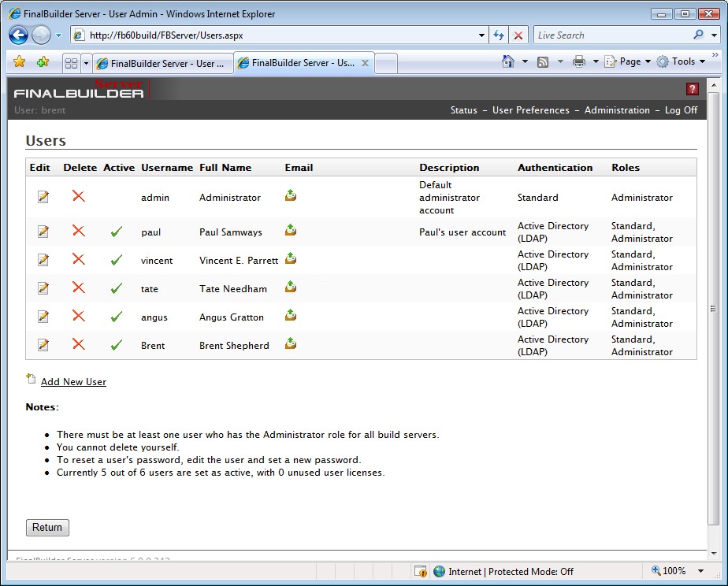Toggle active status for tate
728x586 pixels.
pos(117,288)
